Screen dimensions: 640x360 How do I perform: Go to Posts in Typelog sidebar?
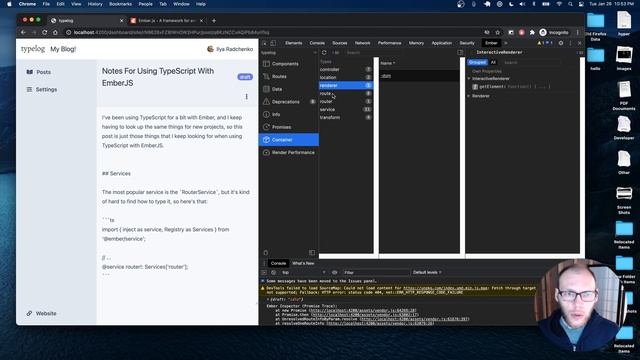39,72
